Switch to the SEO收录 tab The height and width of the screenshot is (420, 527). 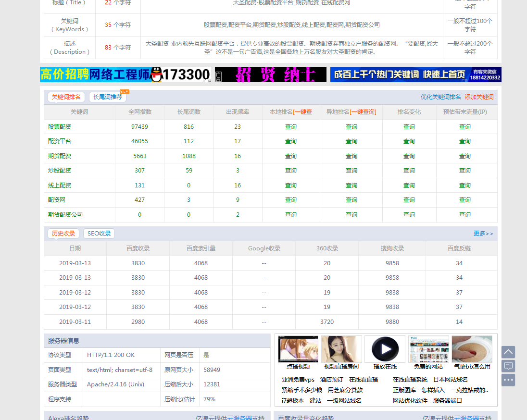(99, 234)
